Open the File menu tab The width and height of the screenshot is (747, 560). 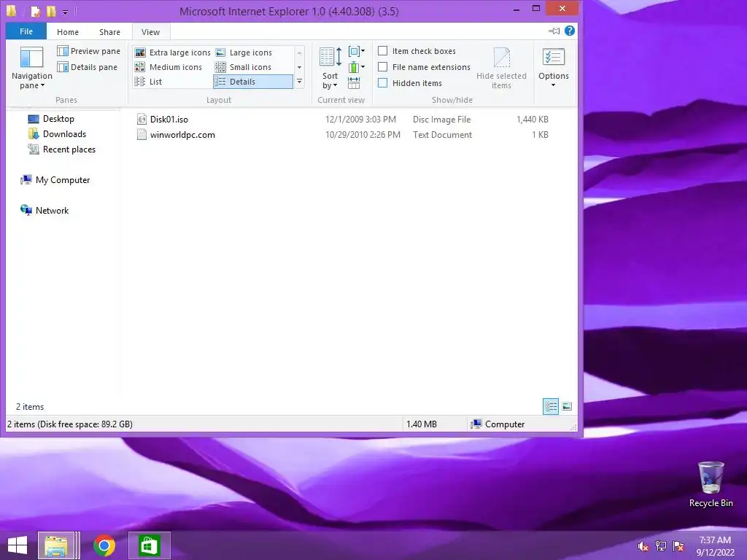pyautogui.click(x=26, y=31)
